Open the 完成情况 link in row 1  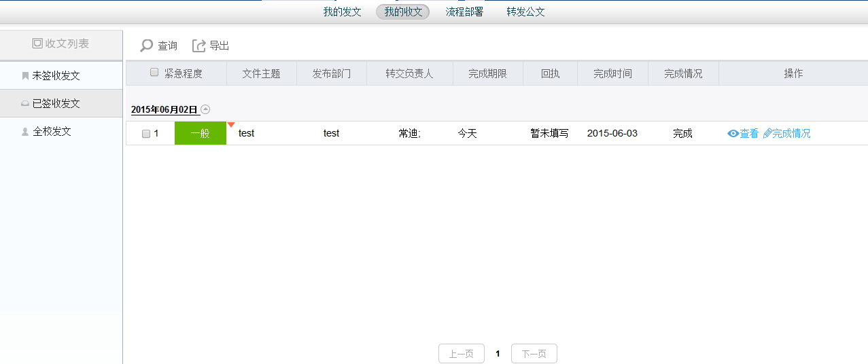click(791, 134)
